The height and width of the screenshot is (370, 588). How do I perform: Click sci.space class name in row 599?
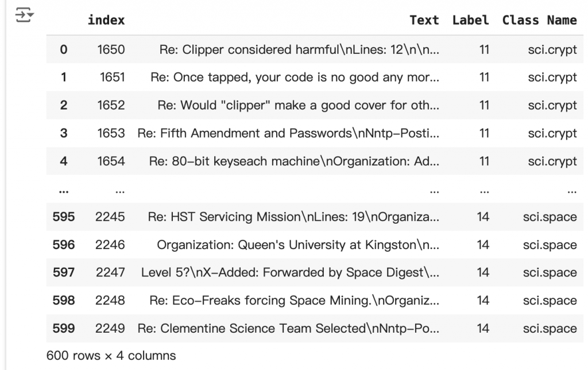(550, 329)
